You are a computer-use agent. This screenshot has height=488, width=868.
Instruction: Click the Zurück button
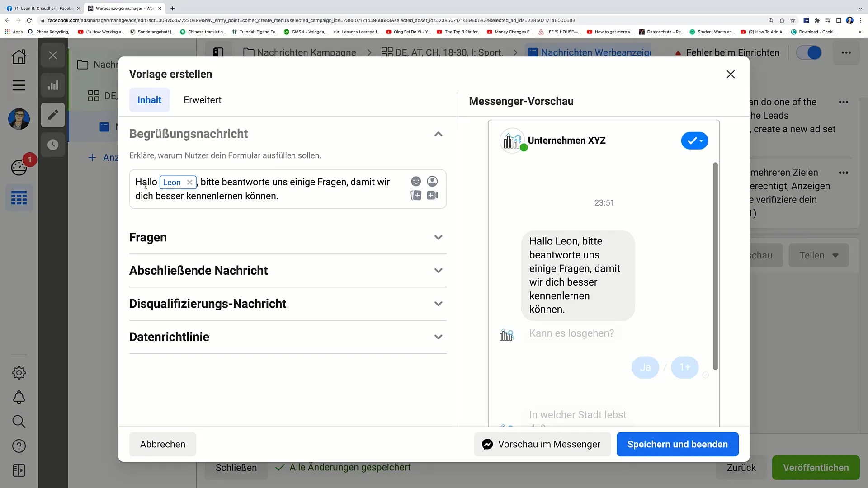(x=741, y=468)
